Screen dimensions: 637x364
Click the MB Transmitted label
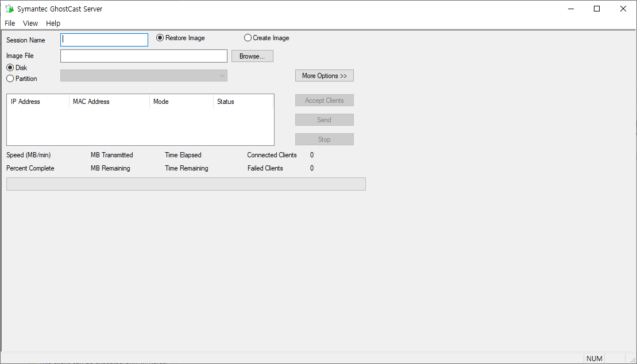[111, 155]
